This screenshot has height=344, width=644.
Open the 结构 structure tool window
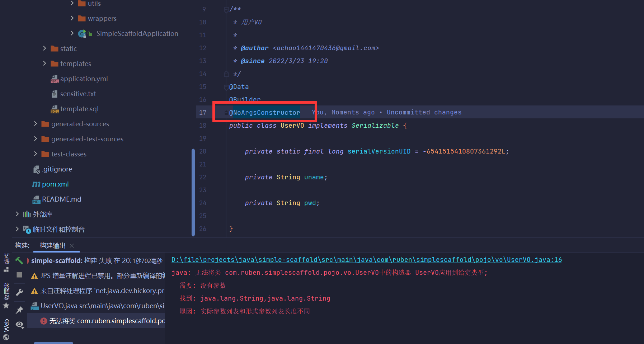(6, 262)
